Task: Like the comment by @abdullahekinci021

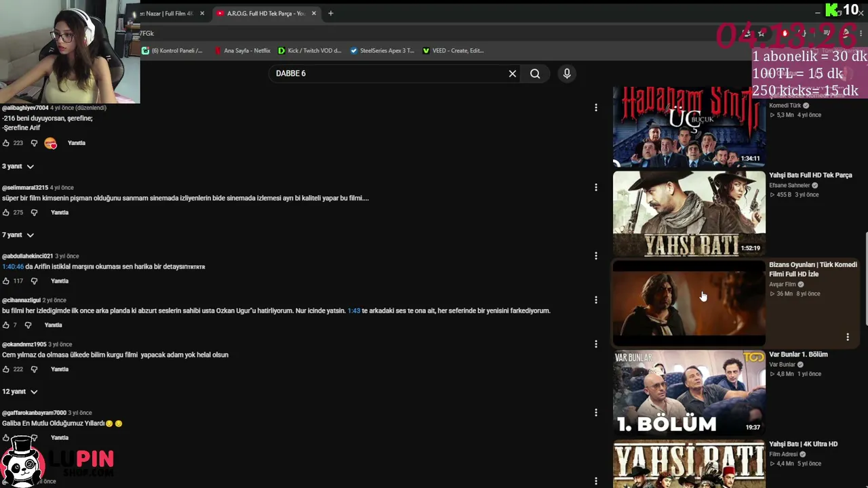Action: point(6,281)
